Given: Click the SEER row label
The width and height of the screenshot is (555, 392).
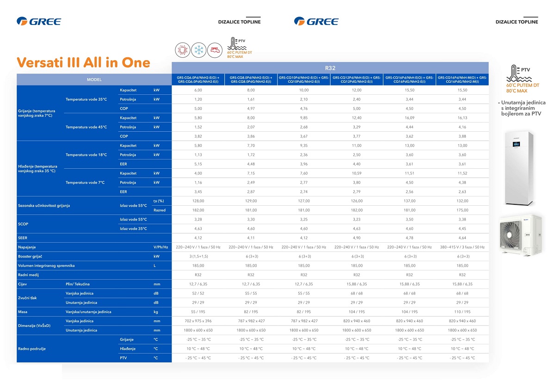Looking at the screenshot, I should [x=23, y=238].
